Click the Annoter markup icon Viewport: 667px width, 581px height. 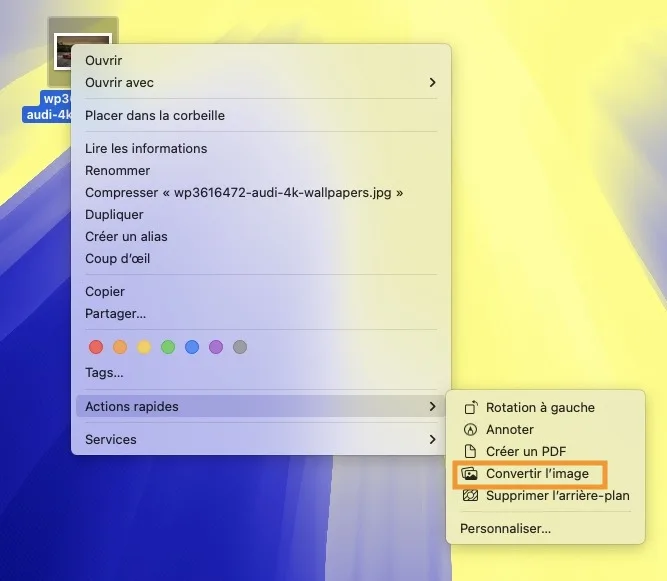[x=470, y=430]
